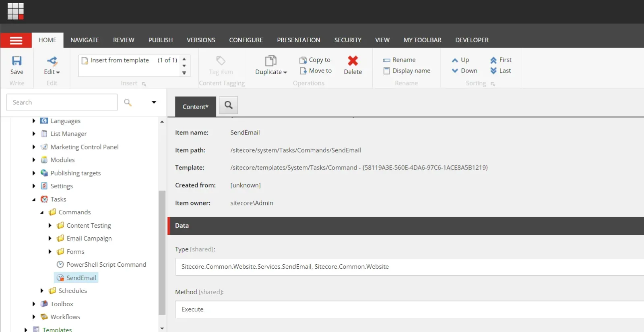644x332 pixels.
Task: Click the Move to icon
Action: [x=303, y=71]
